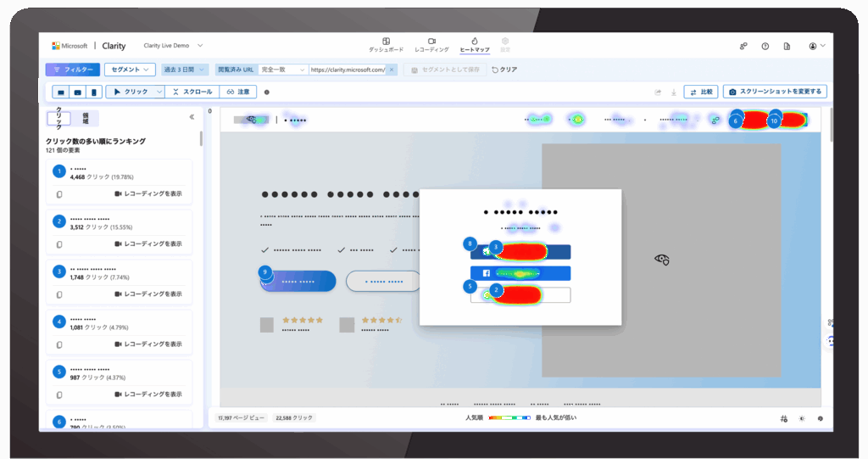
Task: Expand the セグメント dropdown
Action: (x=130, y=70)
